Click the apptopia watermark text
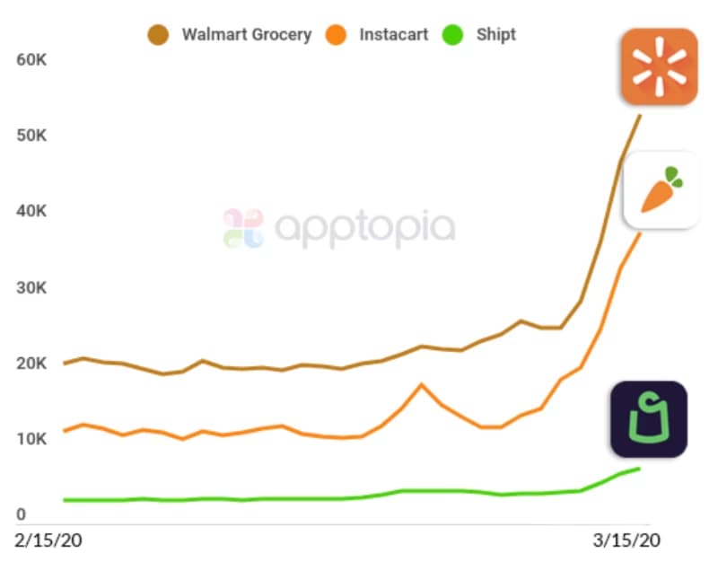The width and height of the screenshot is (718, 588). click(x=365, y=228)
